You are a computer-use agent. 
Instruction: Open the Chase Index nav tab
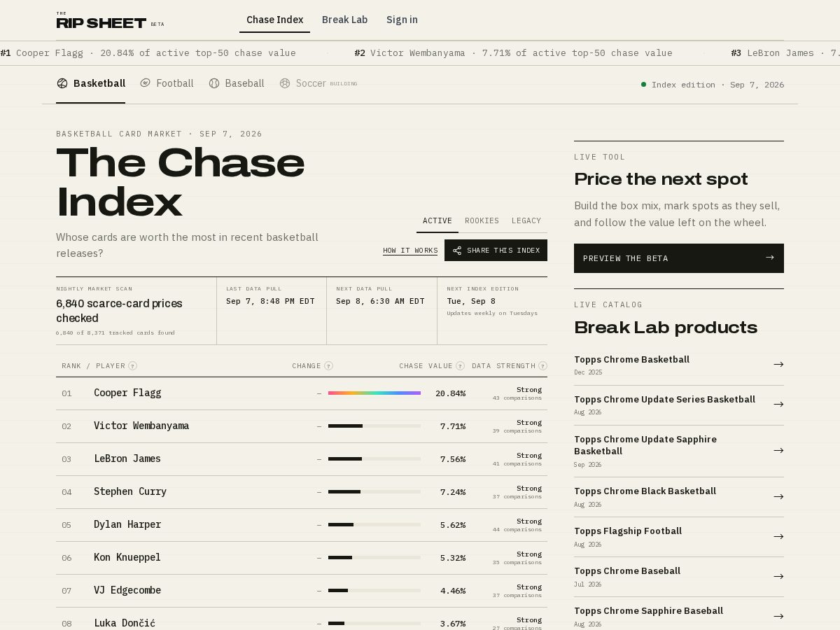(x=274, y=20)
